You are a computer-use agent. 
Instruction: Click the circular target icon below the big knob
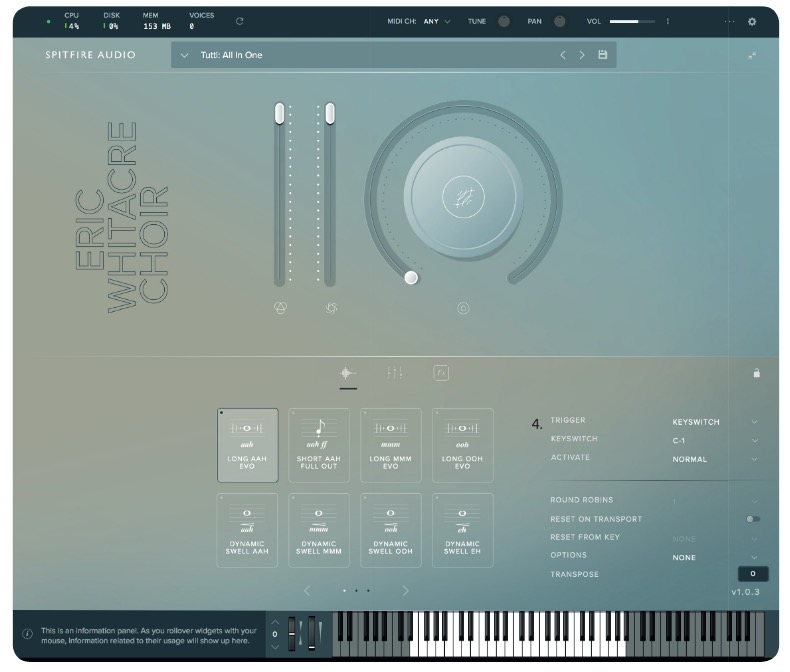pyautogui.click(x=463, y=308)
